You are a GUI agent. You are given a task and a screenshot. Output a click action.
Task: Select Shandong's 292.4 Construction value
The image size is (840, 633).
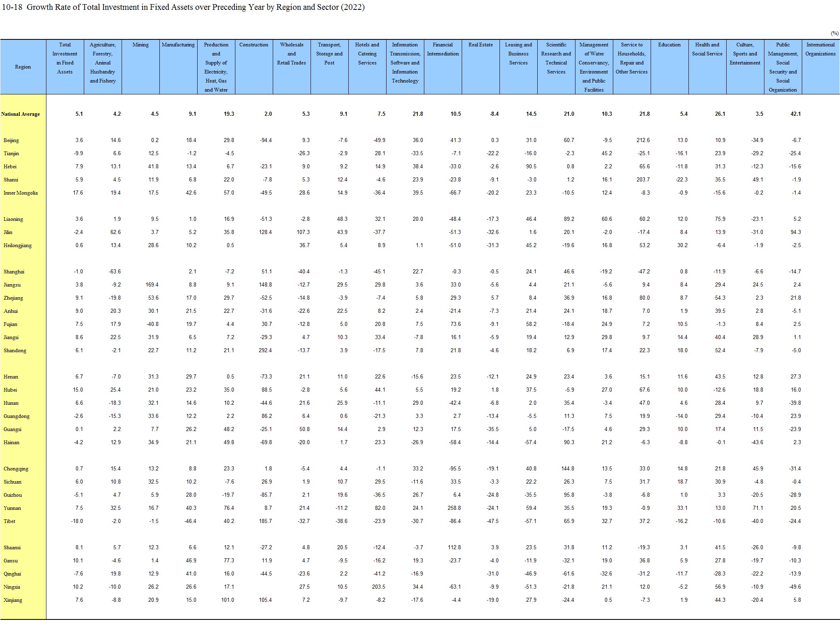pyautogui.click(x=265, y=351)
